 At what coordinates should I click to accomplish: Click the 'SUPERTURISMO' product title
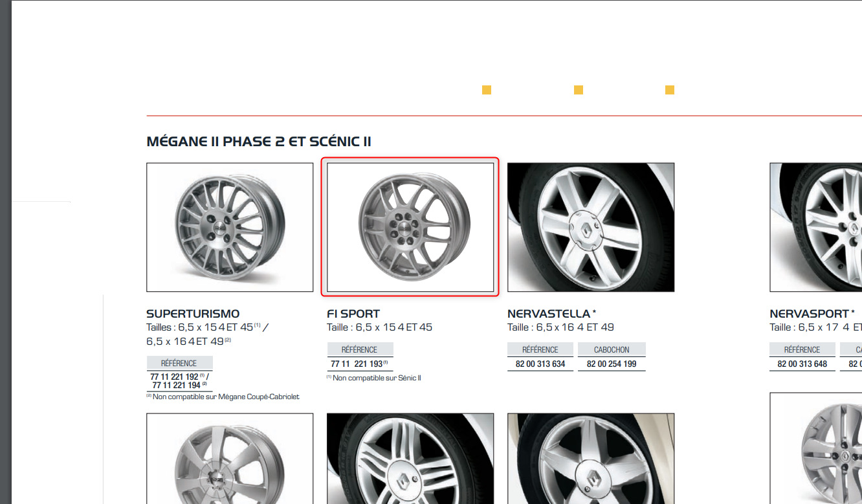[193, 314]
